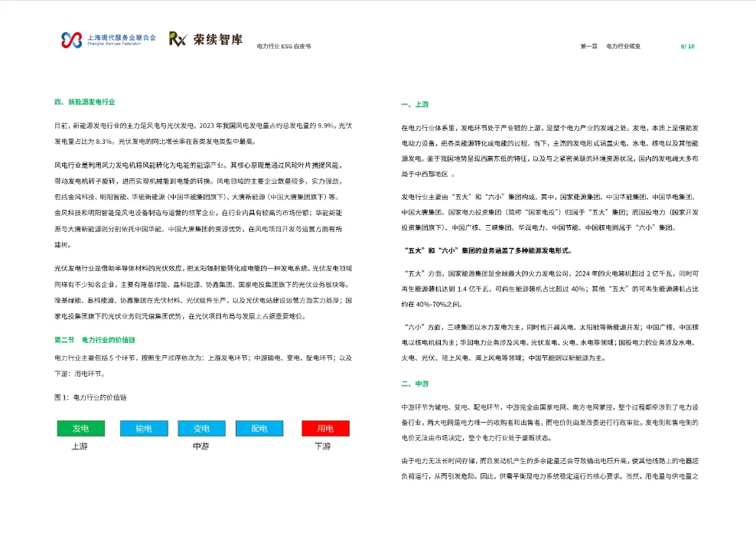The width and height of the screenshot is (756, 536).
Task: Click caption 图1:电力行业的价值链
Action: (x=90, y=397)
